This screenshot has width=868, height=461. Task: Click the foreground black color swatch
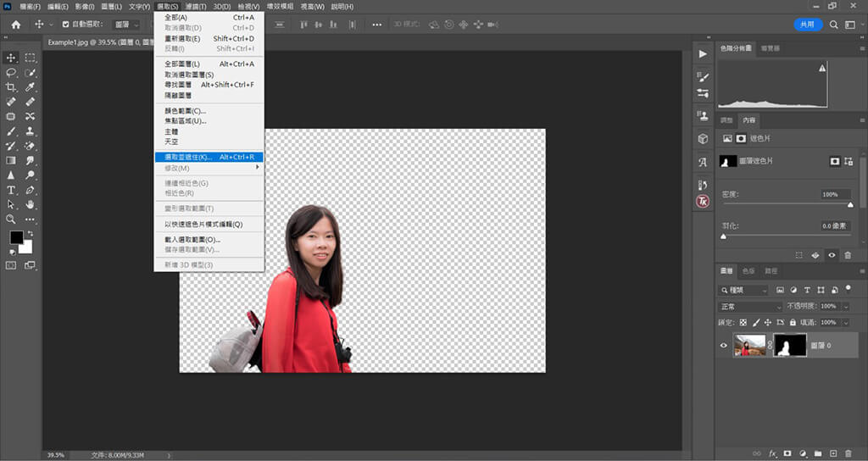click(x=17, y=237)
